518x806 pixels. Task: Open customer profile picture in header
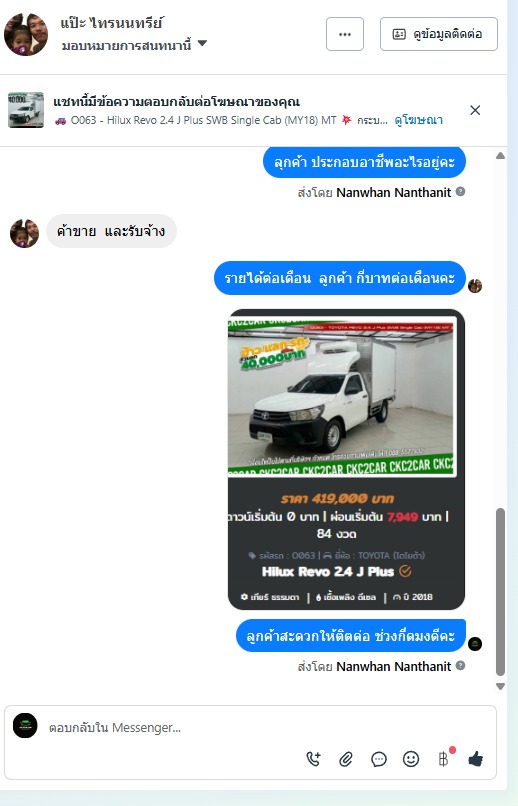pos(26,34)
